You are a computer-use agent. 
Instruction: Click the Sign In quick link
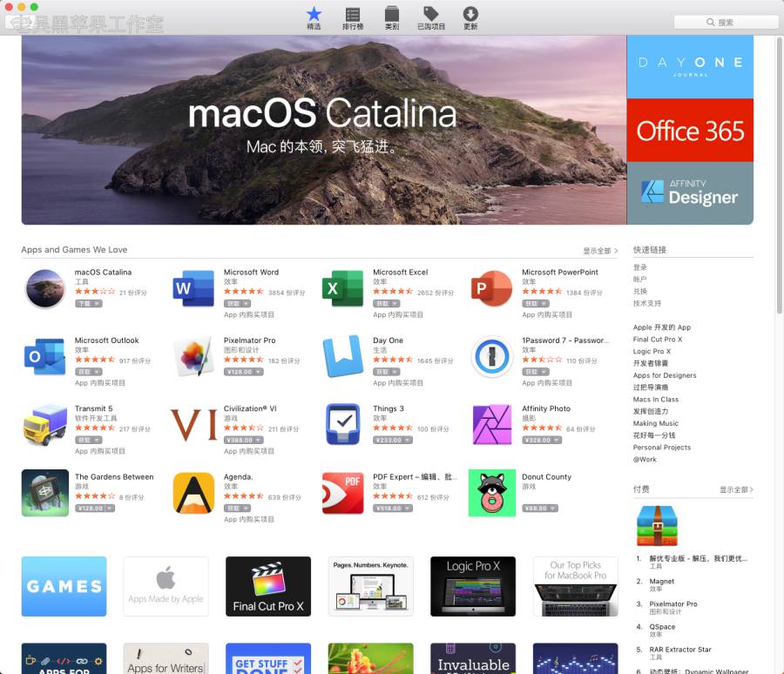click(640, 267)
